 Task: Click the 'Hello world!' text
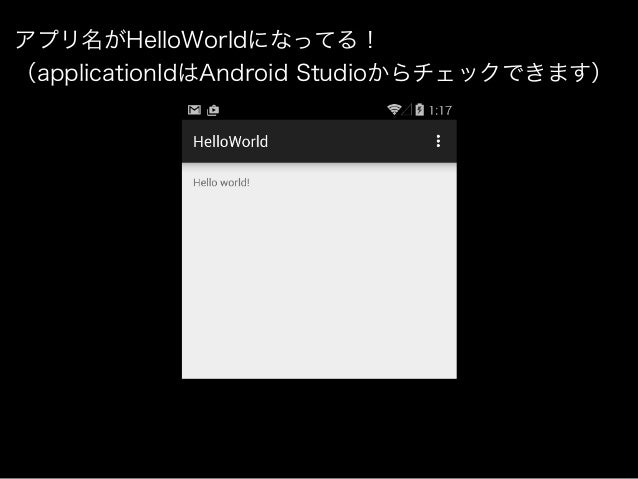tap(221, 182)
